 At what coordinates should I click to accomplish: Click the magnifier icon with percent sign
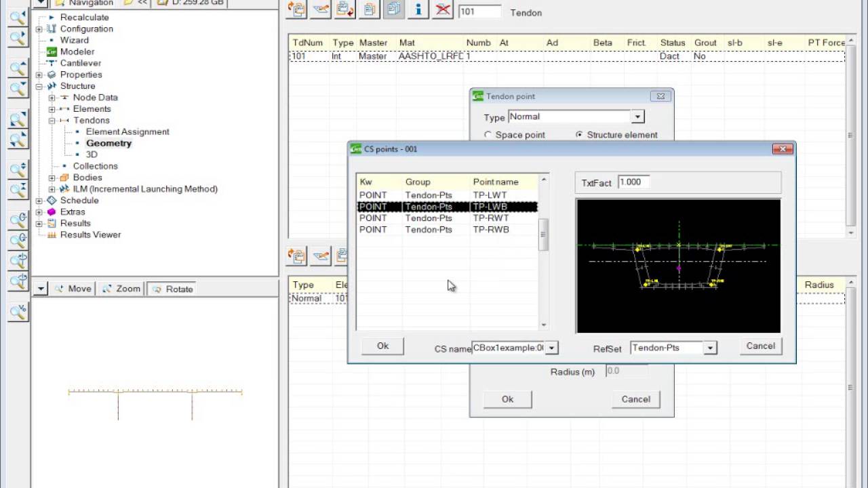[18, 311]
